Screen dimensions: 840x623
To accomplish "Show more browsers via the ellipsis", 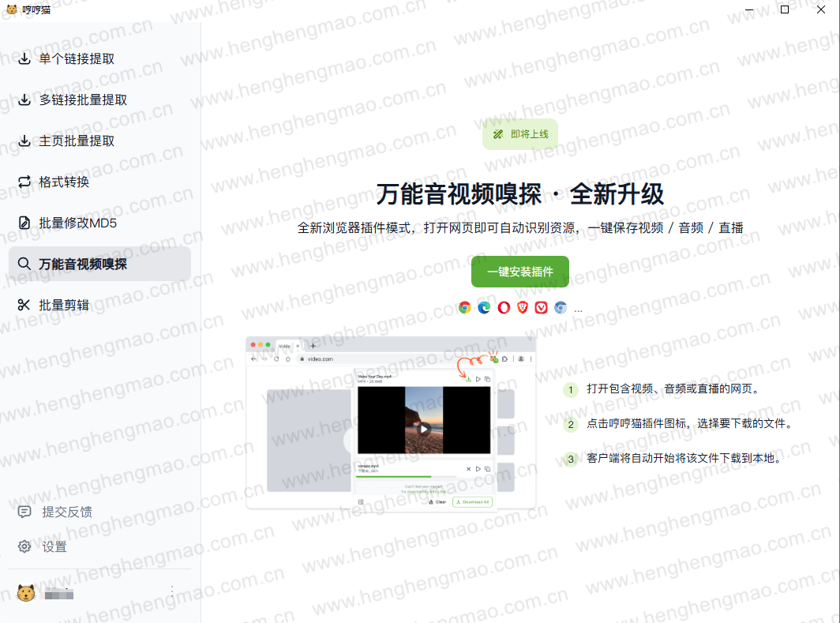I will click(579, 310).
